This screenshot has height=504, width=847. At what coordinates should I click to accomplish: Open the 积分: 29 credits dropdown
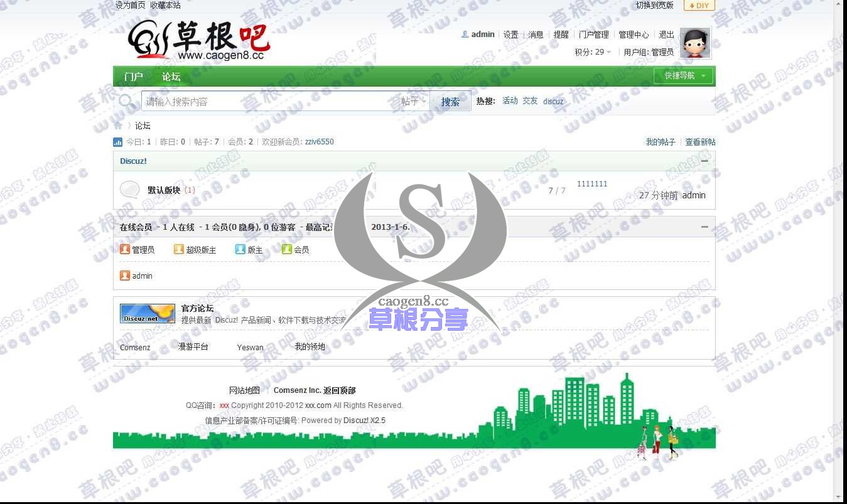pos(593,52)
